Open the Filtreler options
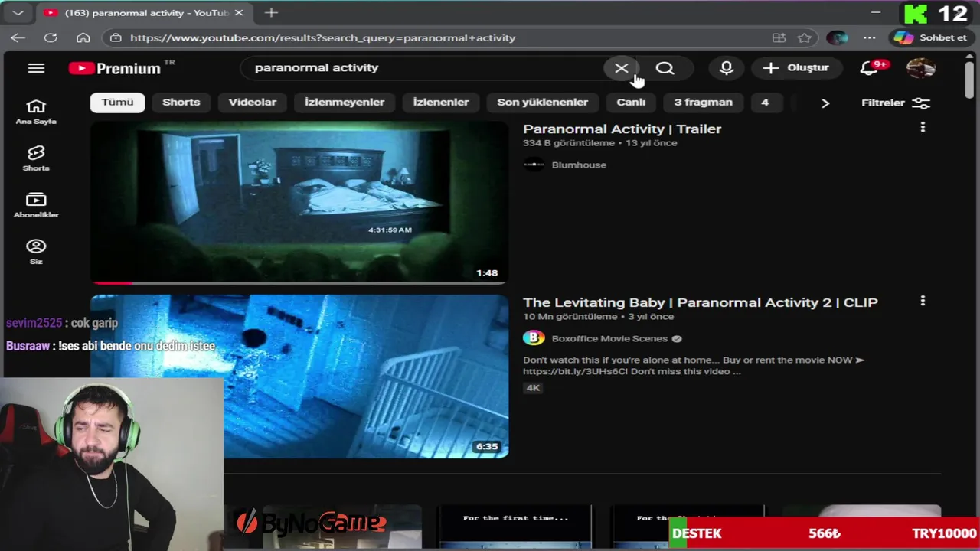Image resolution: width=980 pixels, height=551 pixels. (895, 103)
